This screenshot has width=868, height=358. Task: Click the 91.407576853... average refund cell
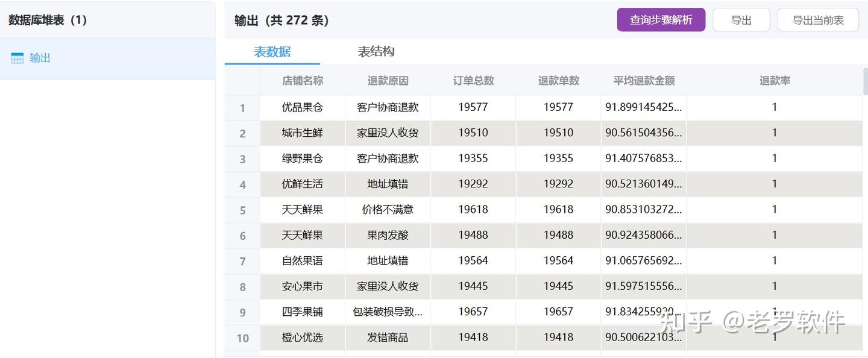(x=644, y=159)
